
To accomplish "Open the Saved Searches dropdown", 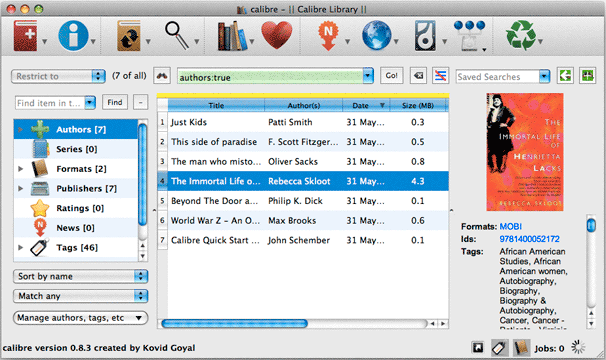I will coord(503,77).
